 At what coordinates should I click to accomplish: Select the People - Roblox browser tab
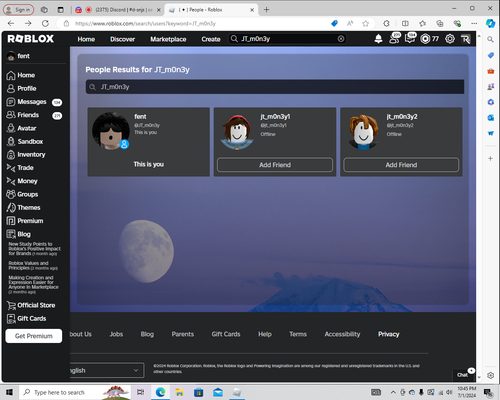pyautogui.click(x=211, y=10)
